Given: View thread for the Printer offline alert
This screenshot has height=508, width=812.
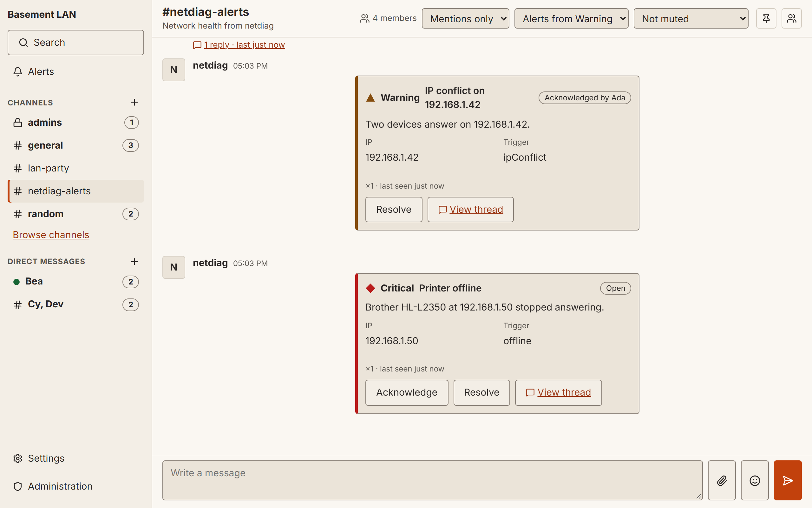Looking at the screenshot, I should coord(558,392).
